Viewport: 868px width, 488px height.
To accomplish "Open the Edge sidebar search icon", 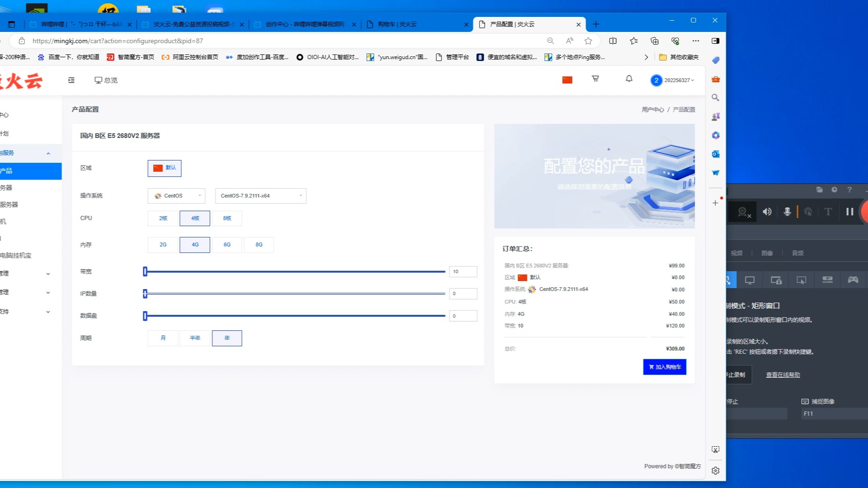I will [715, 98].
